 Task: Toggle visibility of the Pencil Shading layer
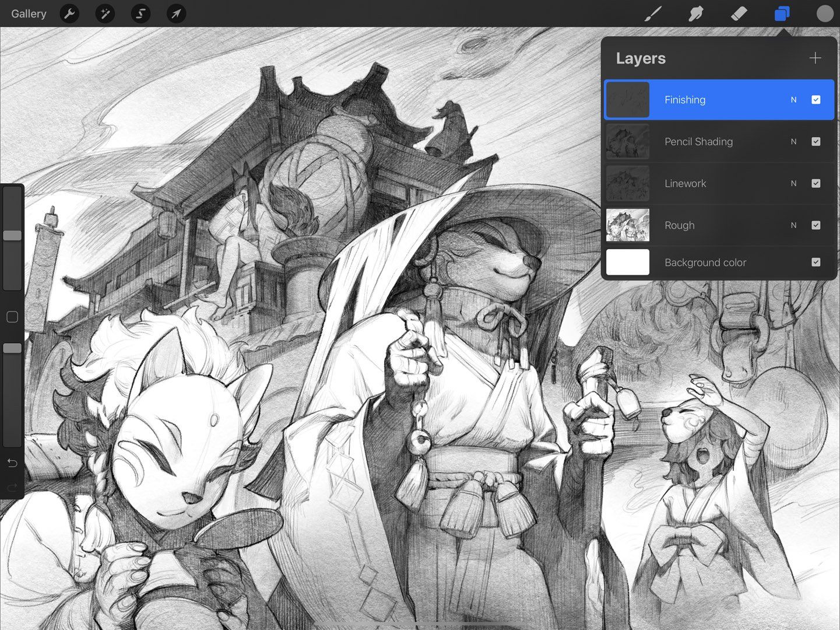[816, 142]
